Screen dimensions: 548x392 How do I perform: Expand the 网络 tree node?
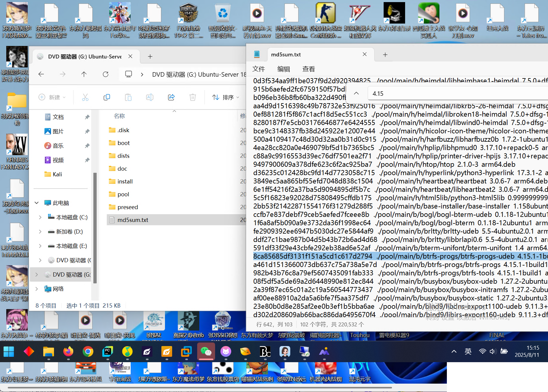(37, 289)
